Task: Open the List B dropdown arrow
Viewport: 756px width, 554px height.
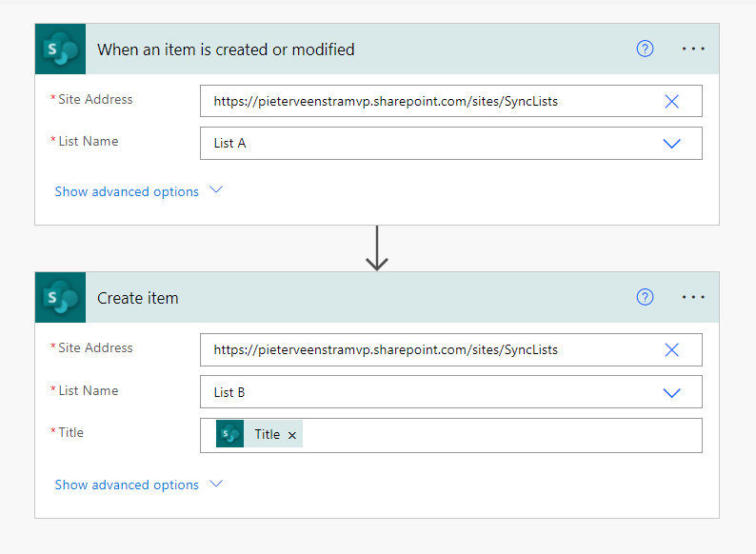Action: click(671, 393)
